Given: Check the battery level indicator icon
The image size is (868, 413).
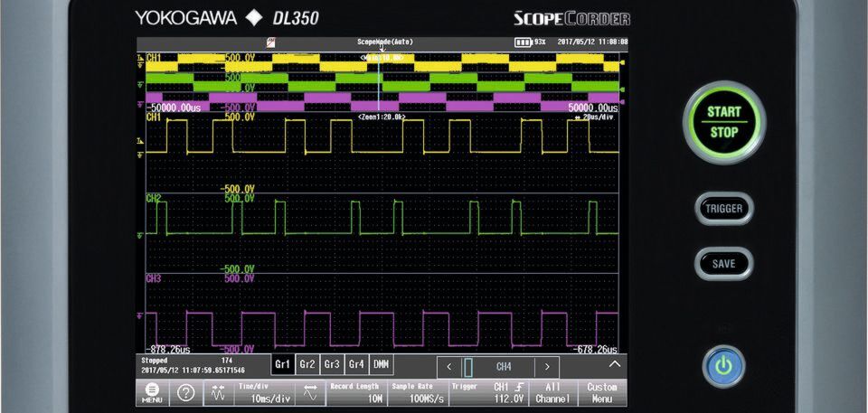Looking at the screenshot, I should tap(523, 42).
